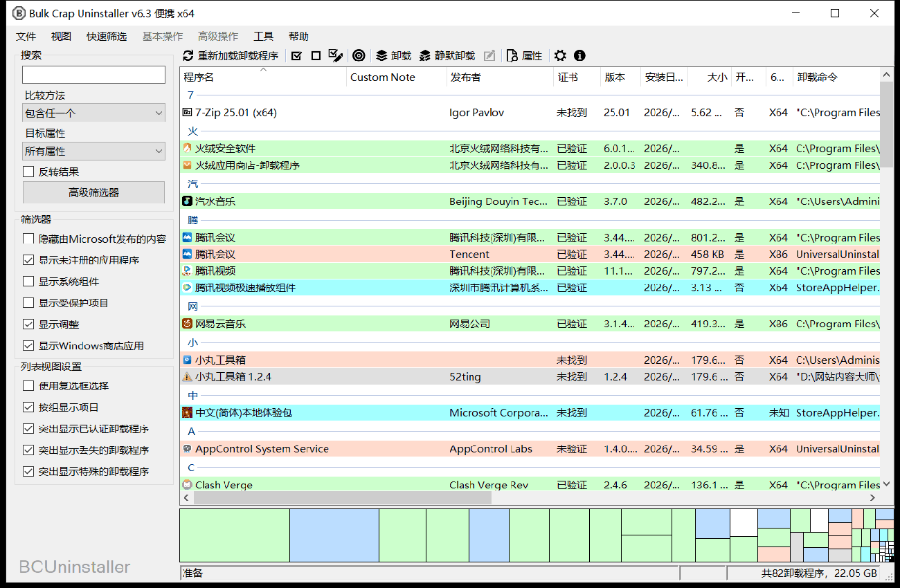Tick the 反转结果 checkbox
Image resolution: width=900 pixels, height=588 pixels.
(28, 172)
